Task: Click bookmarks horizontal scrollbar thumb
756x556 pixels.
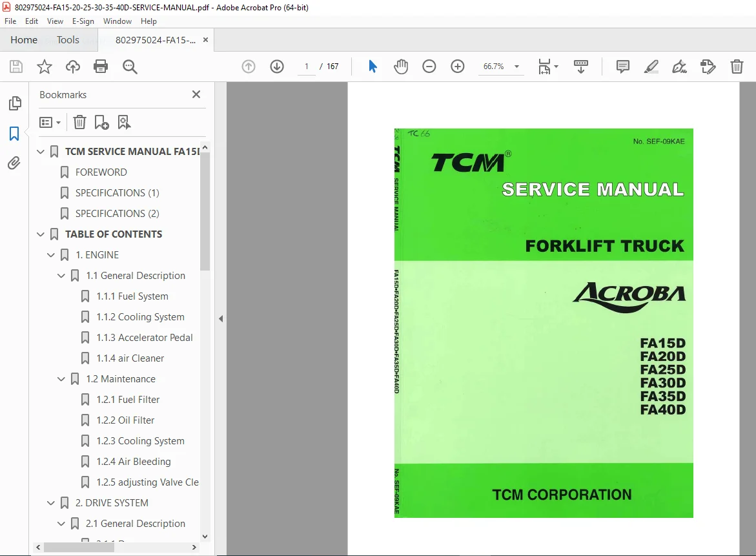Action: (79, 548)
